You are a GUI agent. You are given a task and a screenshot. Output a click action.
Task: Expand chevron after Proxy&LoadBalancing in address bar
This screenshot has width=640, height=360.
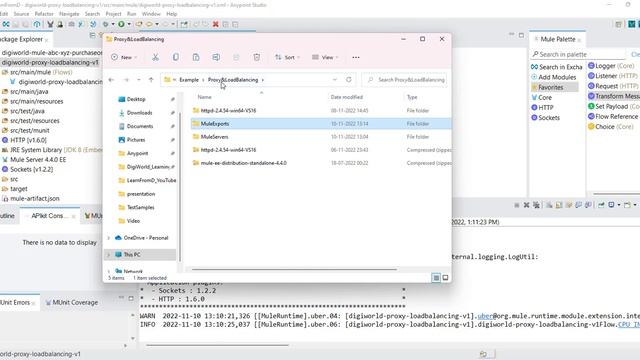(x=263, y=80)
